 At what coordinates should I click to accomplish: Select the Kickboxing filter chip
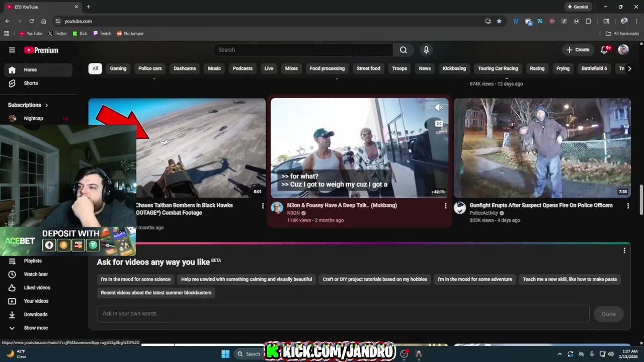[x=454, y=68]
